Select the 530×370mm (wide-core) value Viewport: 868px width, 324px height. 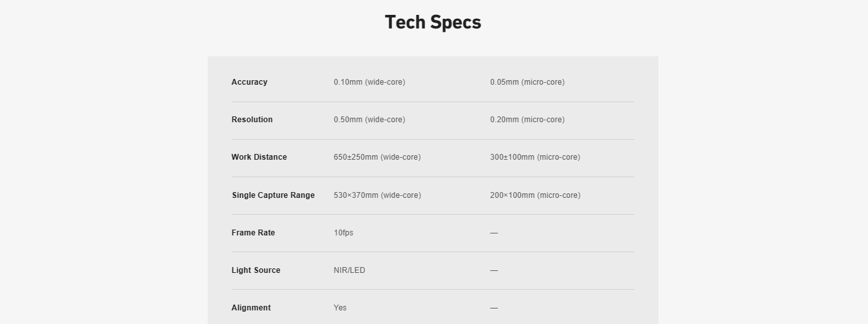point(377,195)
